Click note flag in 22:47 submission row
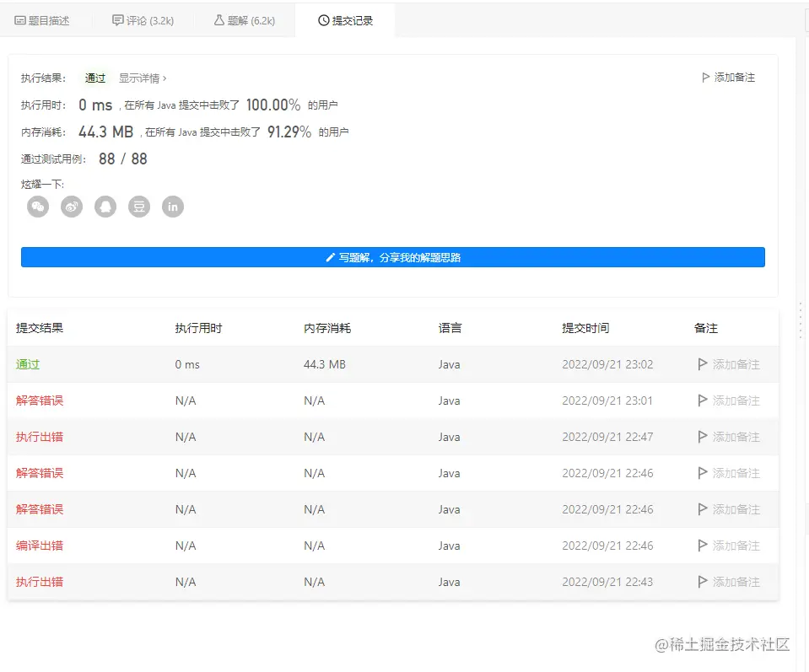 (x=702, y=437)
